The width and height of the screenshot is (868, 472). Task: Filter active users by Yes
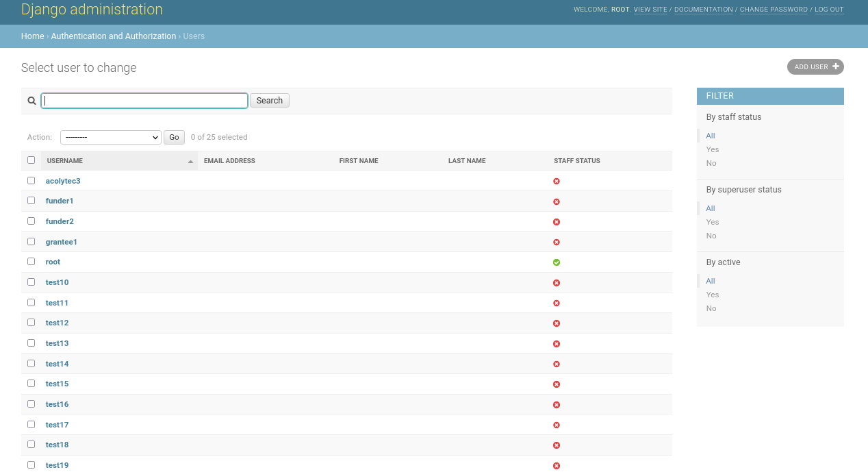pyautogui.click(x=713, y=295)
